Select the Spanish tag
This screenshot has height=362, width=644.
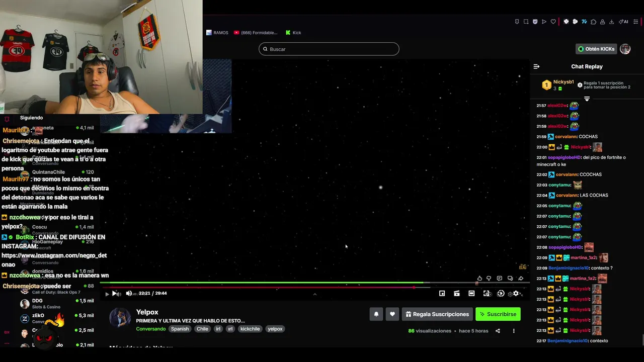[180, 329]
